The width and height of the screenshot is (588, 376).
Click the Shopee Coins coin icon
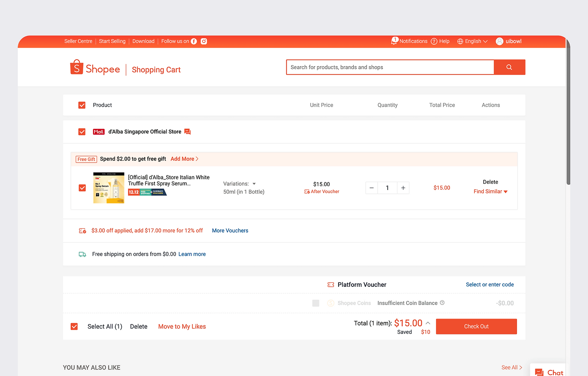coord(331,303)
